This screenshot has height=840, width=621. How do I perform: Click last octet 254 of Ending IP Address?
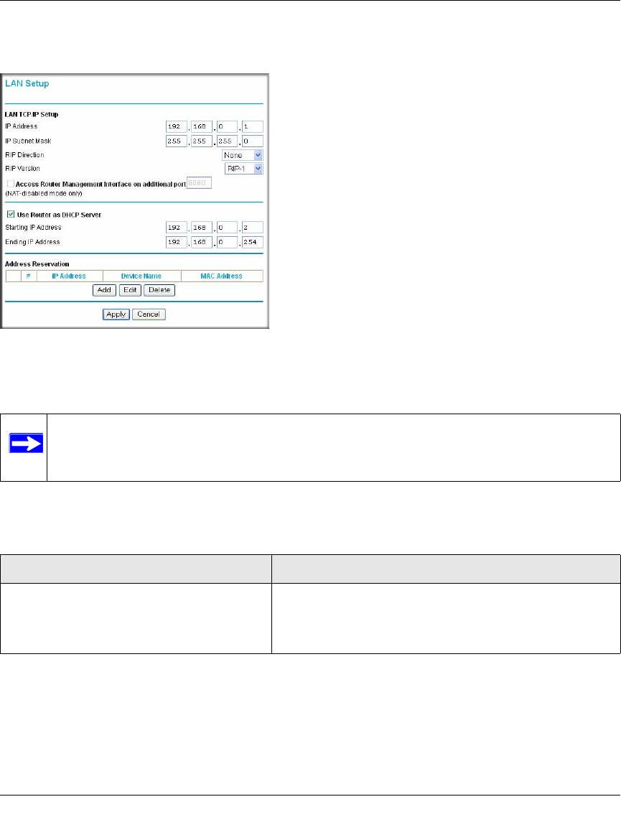point(253,242)
